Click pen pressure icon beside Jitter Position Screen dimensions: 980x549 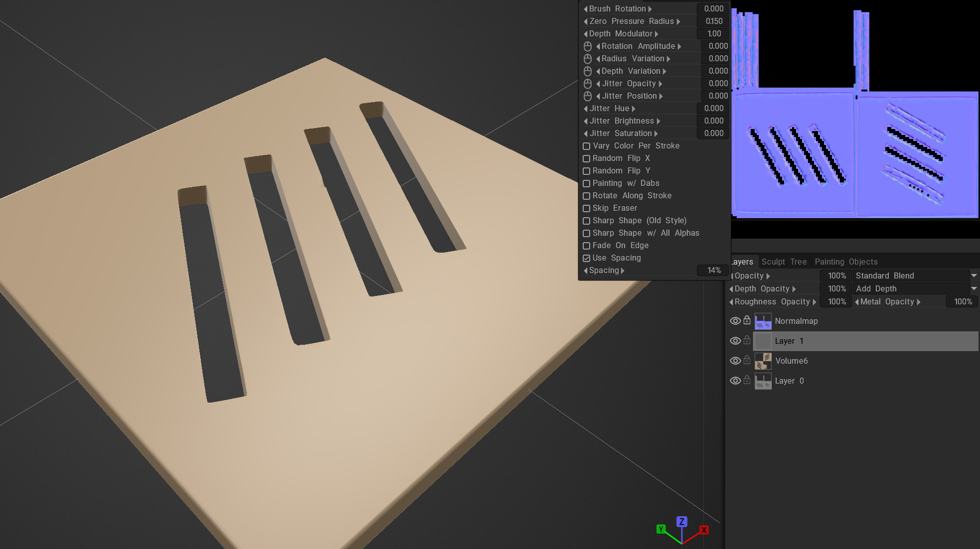point(588,96)
